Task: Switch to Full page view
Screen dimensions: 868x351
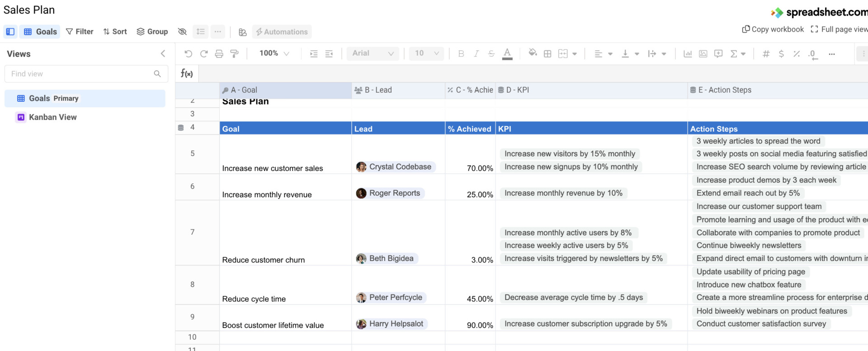Action: pos(839,29)
